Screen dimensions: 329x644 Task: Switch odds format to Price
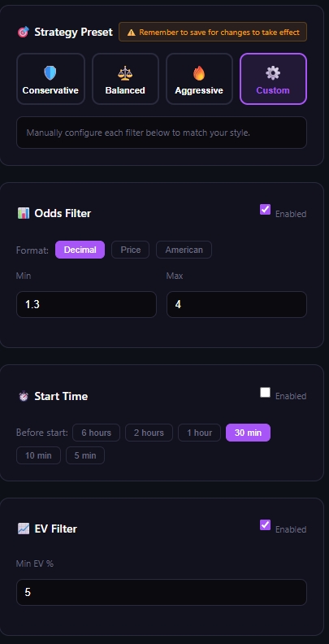click(131, 250)
